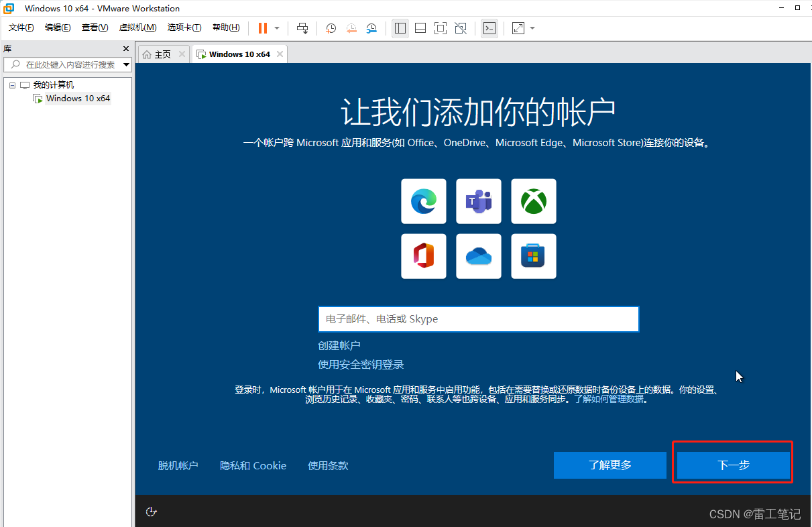
Task: Open the 查看(V) menu
Action: pos(95,27)
